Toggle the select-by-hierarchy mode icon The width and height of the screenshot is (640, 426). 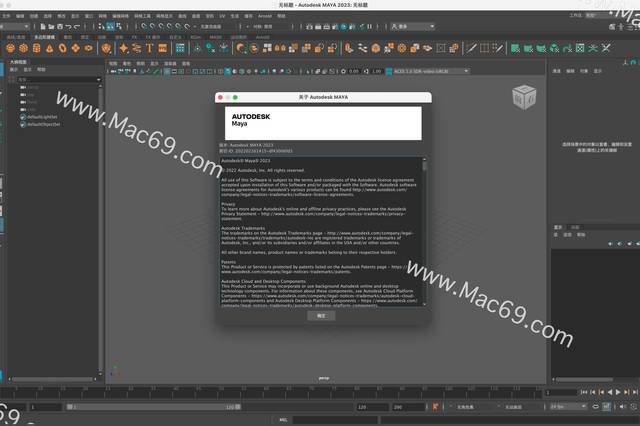point(102,27)
